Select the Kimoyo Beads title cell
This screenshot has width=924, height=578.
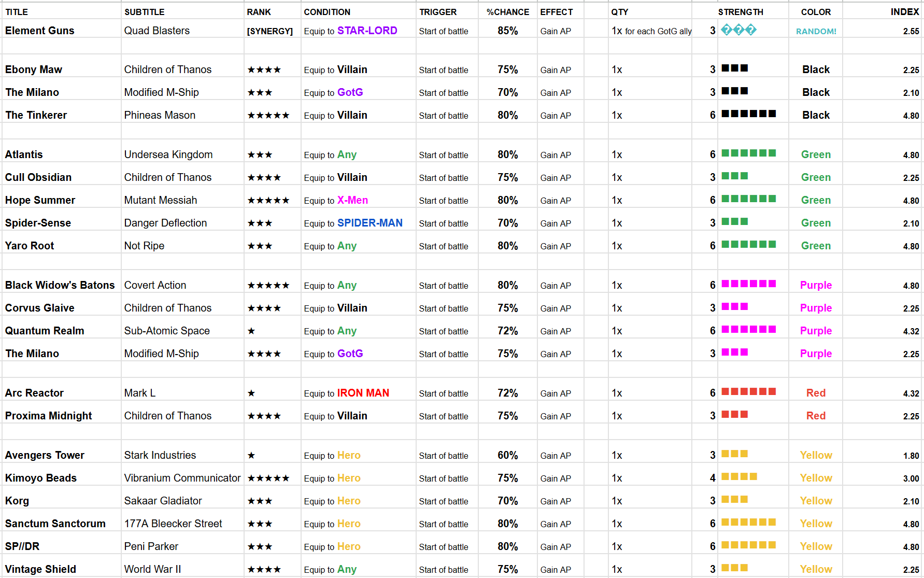click(41, 478)
